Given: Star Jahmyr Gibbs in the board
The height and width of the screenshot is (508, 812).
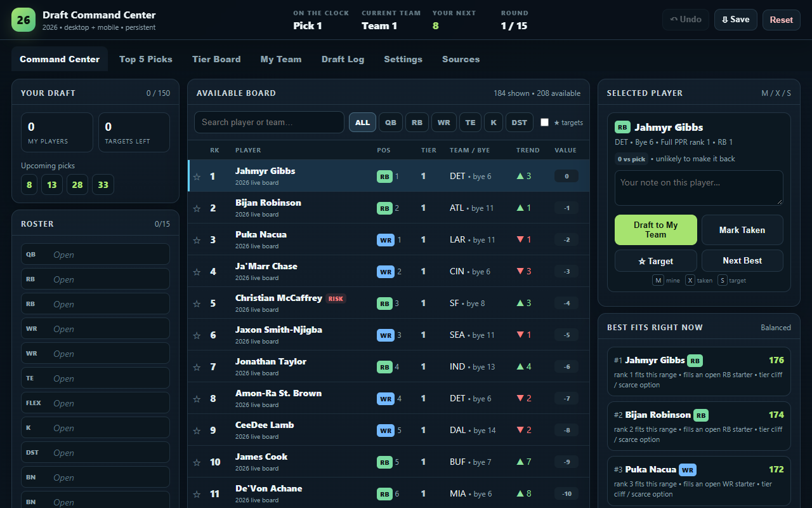Looking at the screenshot, I should click(197, 177).
